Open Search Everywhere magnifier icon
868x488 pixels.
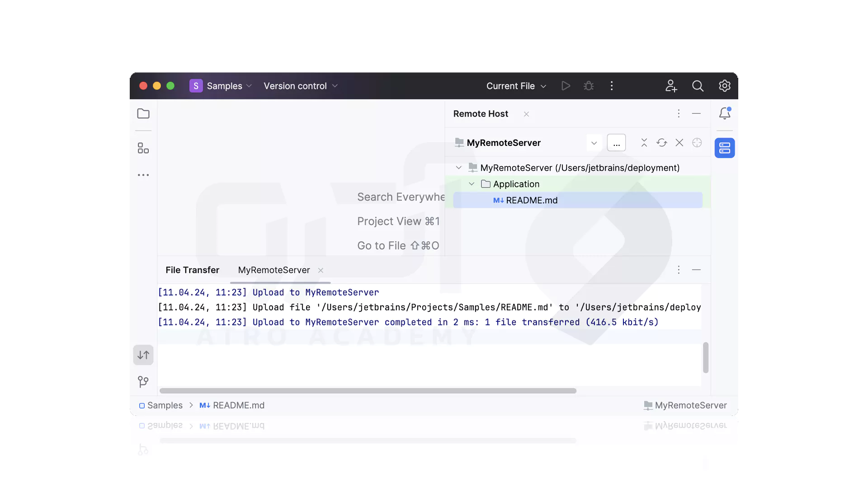(x=698, y=86)
